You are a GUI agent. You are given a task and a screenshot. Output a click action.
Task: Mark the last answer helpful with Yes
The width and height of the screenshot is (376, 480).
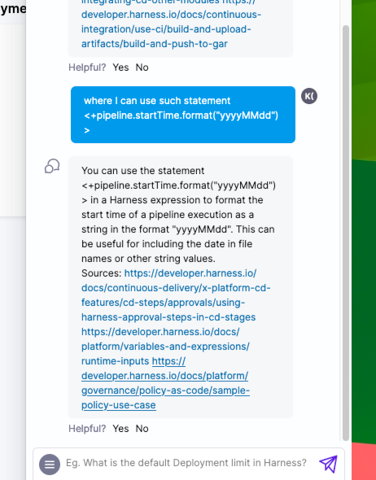click(121, 429)
